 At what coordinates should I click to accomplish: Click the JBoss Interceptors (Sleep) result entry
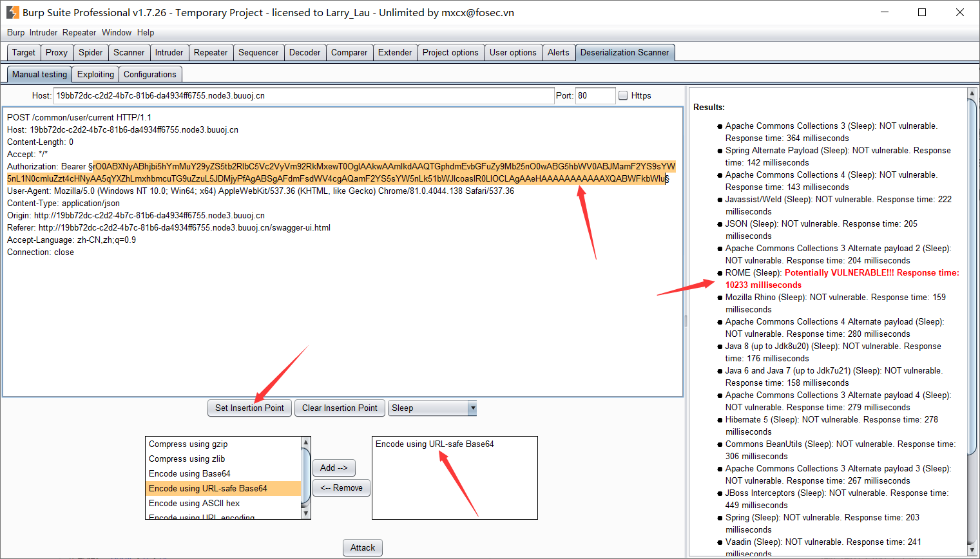(837, 499)
